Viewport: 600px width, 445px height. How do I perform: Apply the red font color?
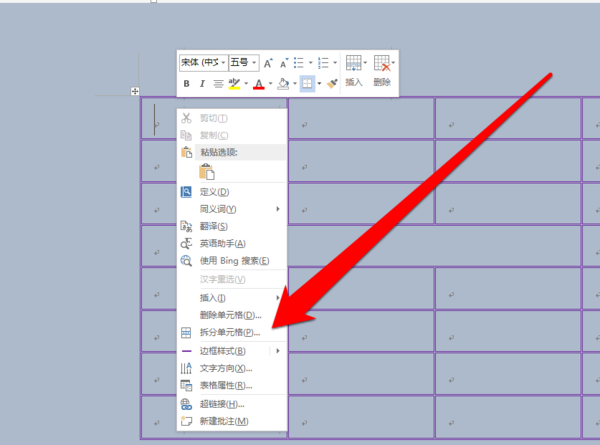pyautogui.click(x=259, y=83)
